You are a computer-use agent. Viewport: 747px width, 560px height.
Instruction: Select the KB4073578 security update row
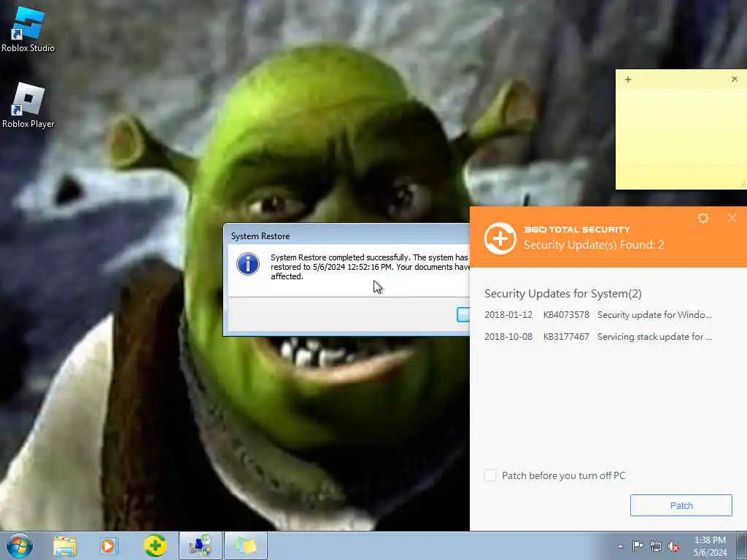click(x=598, y=315)
